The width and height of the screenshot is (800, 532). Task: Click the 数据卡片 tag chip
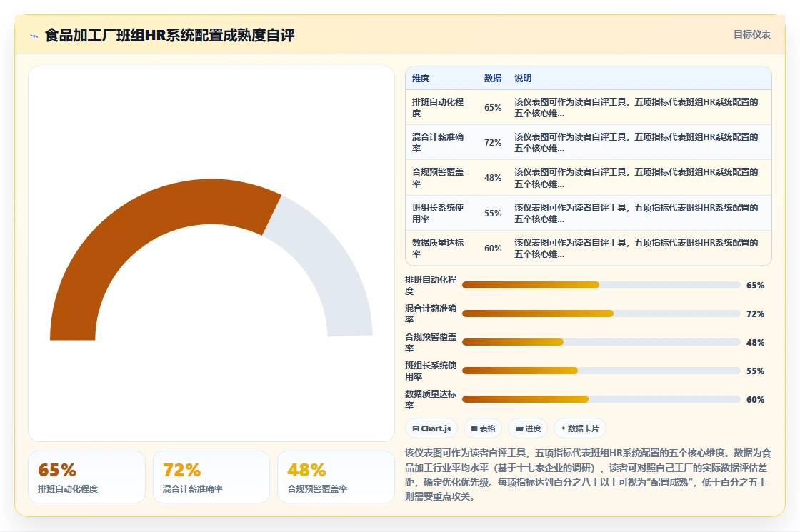579,428
